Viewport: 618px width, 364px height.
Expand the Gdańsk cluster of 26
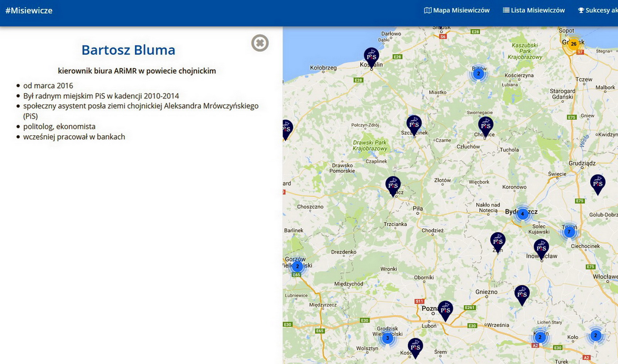coord(574,44)
